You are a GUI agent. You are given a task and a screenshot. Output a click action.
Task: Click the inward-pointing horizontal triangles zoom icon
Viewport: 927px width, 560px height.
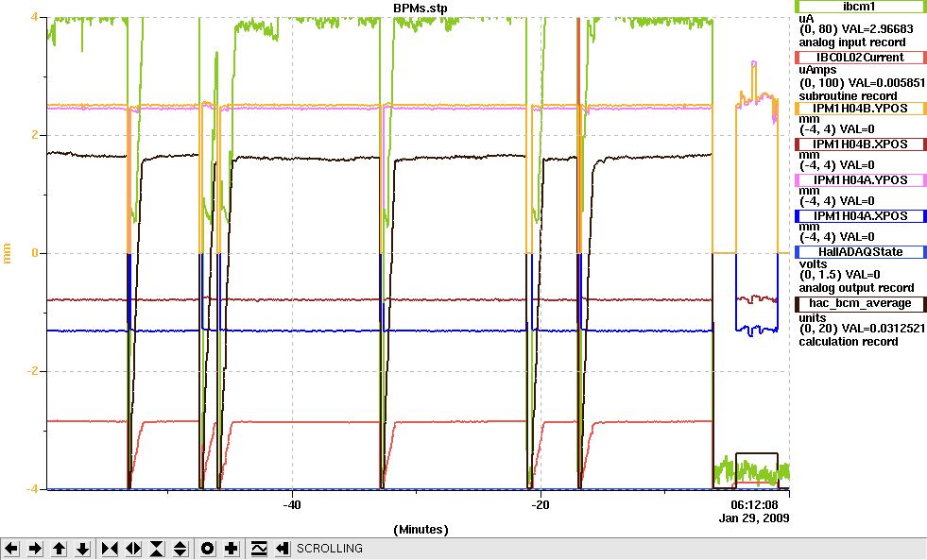click(110, 549)
